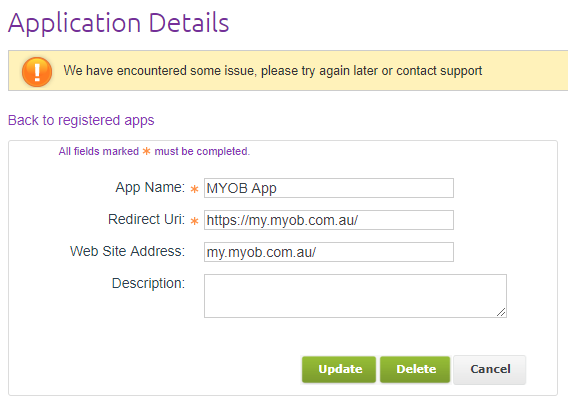
Task: Click the App Name input field
Action: pyautogui.click(x=329, y=188)
